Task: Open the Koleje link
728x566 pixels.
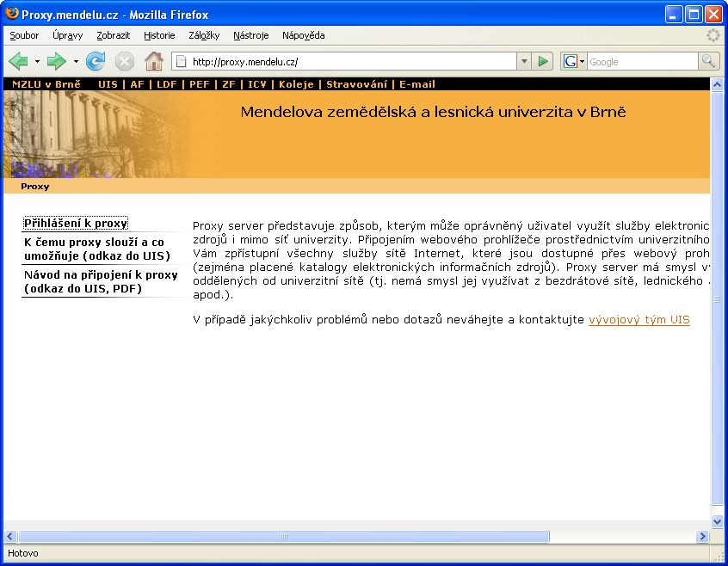Action: (296, 84)
